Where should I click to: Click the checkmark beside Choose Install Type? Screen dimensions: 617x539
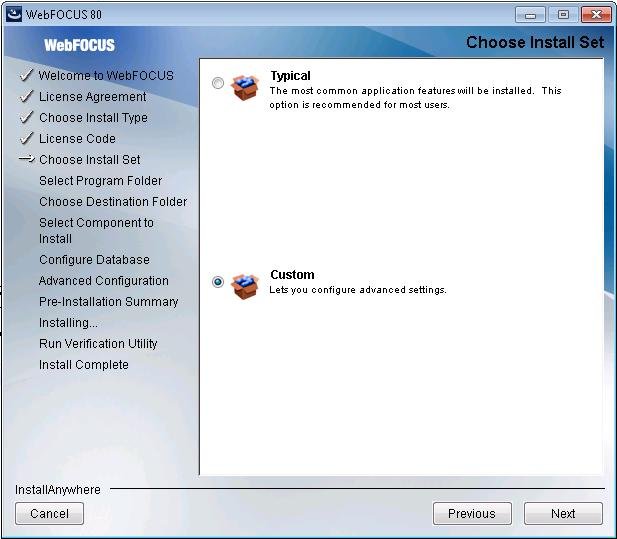click(26, 117)
